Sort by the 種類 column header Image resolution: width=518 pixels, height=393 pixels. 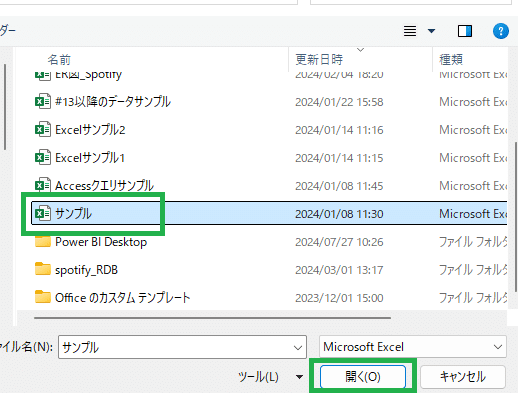451,60
